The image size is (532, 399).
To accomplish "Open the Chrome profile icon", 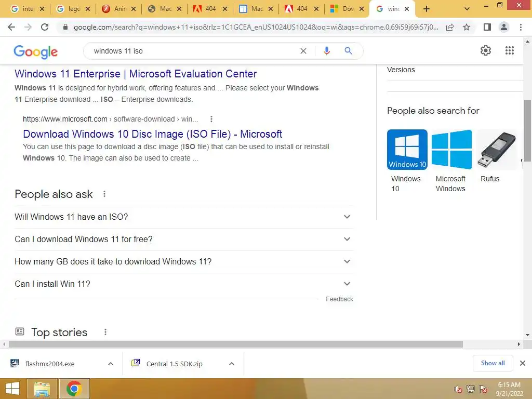I will [x=504, y=27].
